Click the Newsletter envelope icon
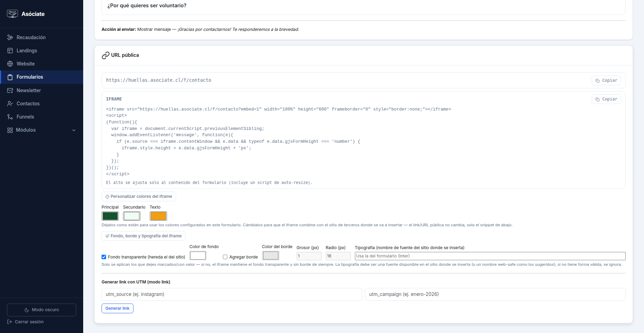644x333 pixels. [x=10, y=90]
